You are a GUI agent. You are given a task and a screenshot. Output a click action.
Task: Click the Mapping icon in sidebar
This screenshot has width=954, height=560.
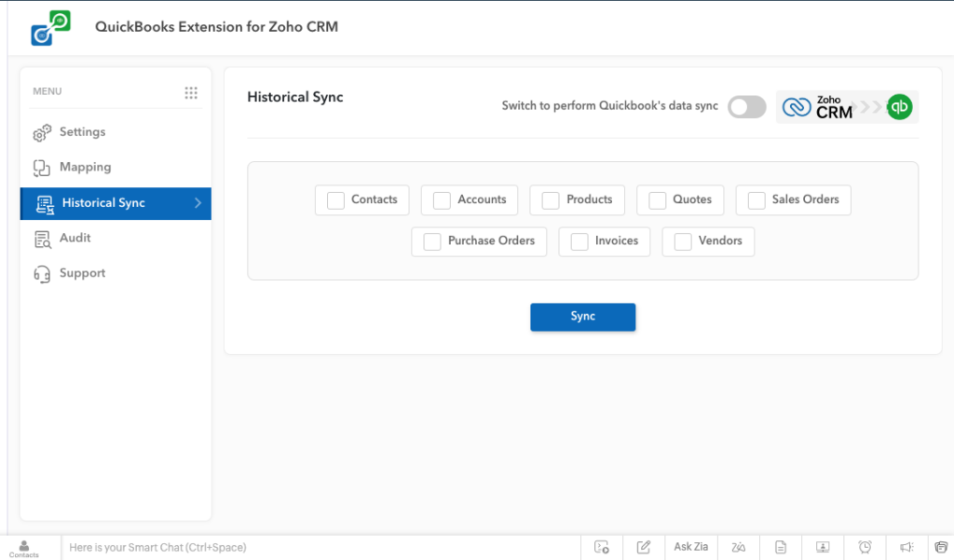pyautogui.click(x=41, y=168)
